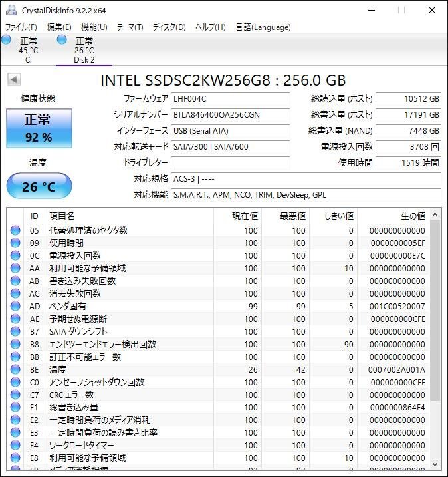Click the power-on hours value 1519 時間
Image resolution: width=448 pixels, height=477 pixels.
409,163
